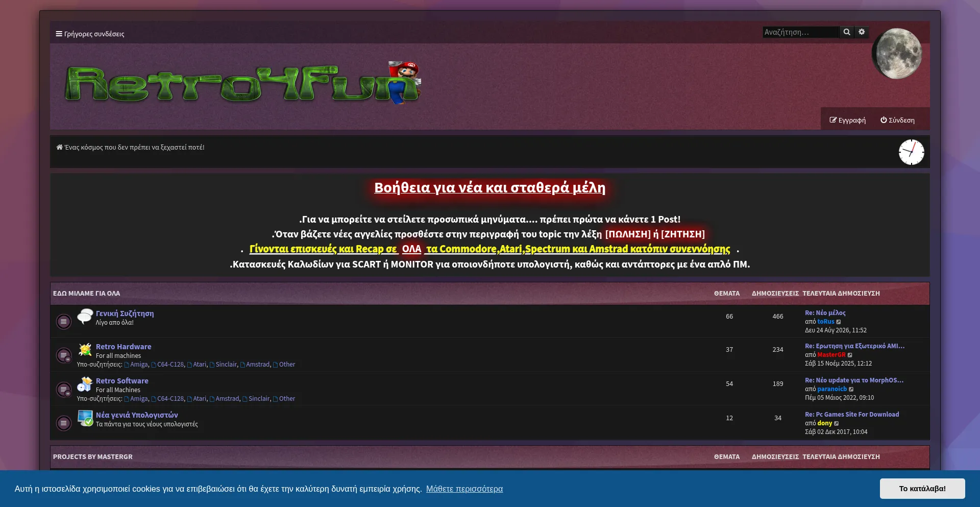Click topic count 66 for Γενική Συζήτηση
The width and height of the screenshot is (980, 507).
[729, 317]
